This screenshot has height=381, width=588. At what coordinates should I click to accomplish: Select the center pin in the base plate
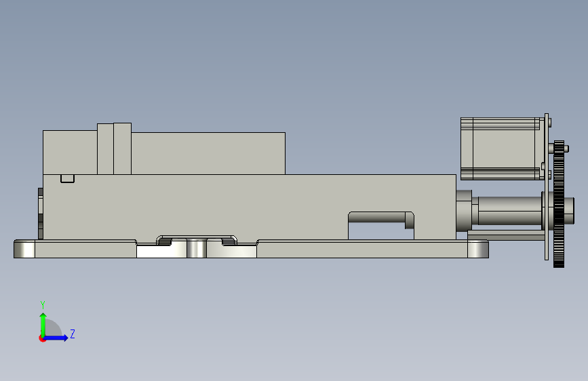tap(197, 248)
